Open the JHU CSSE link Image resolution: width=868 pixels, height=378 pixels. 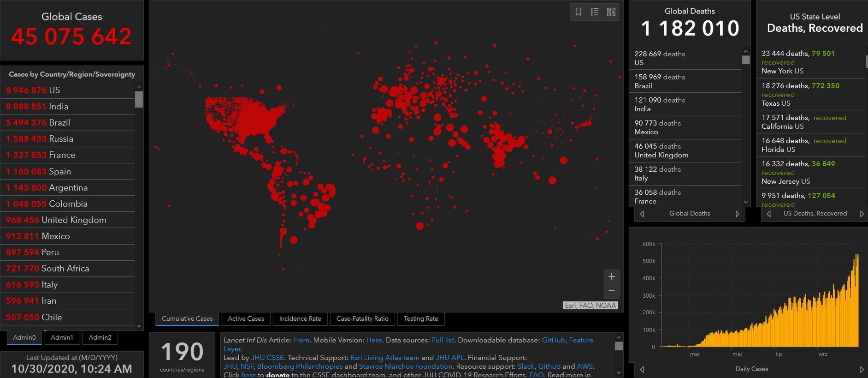pyautogui.click(x=267, y=358)
